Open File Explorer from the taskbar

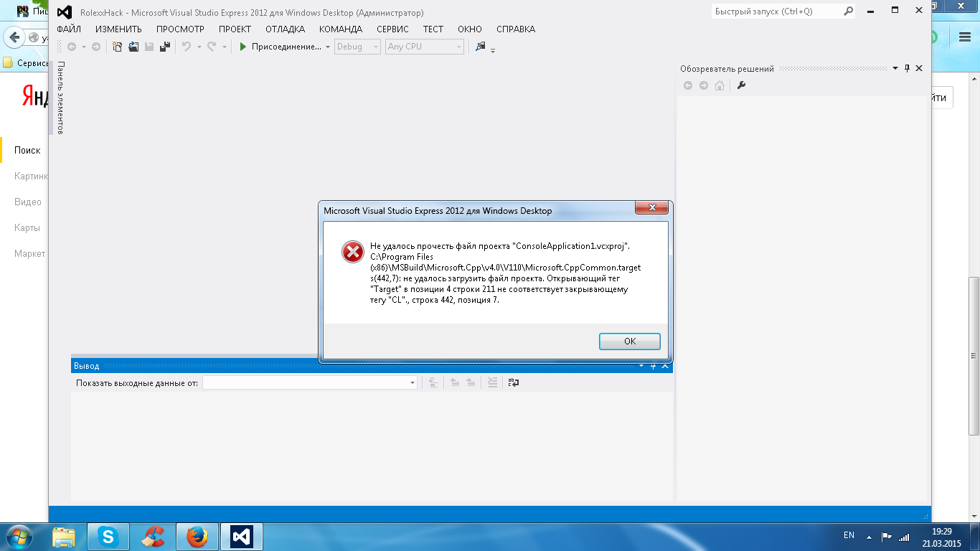[x=64, y=537]
